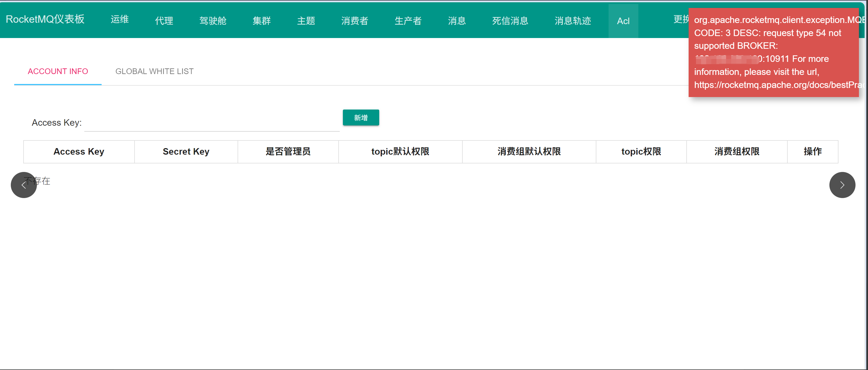This screenshot has width=868, height=370.
Task: Select the Acl navigation item
Action: click(623, 20)
